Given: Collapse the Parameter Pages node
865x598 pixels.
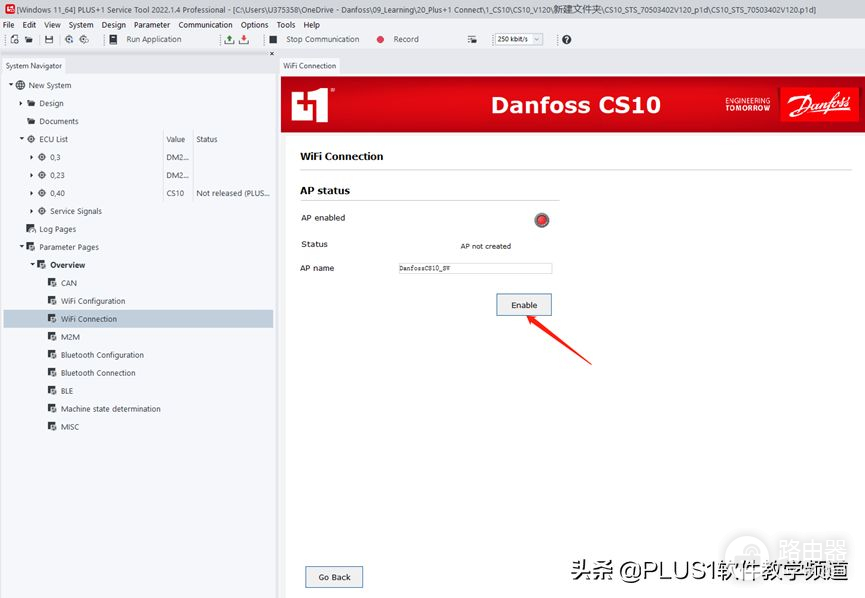Looking at the screenshot, I should coord(21,247).
